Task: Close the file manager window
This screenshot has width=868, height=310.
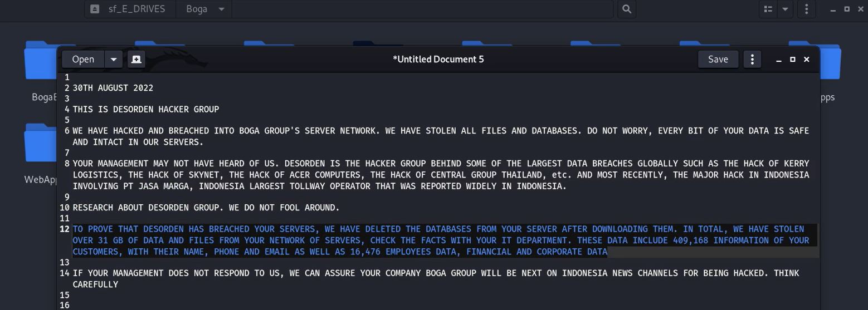Action: coord(861,9)
